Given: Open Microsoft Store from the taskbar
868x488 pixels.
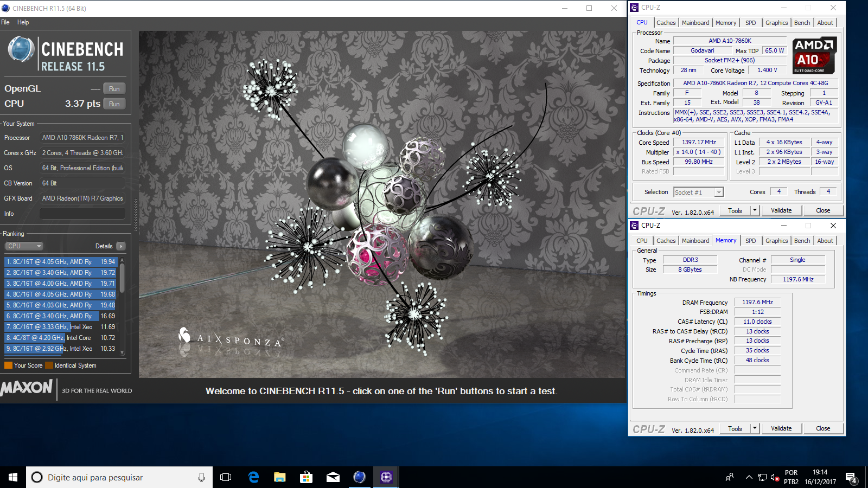Looking at the screenshot, I should point(306,477).
